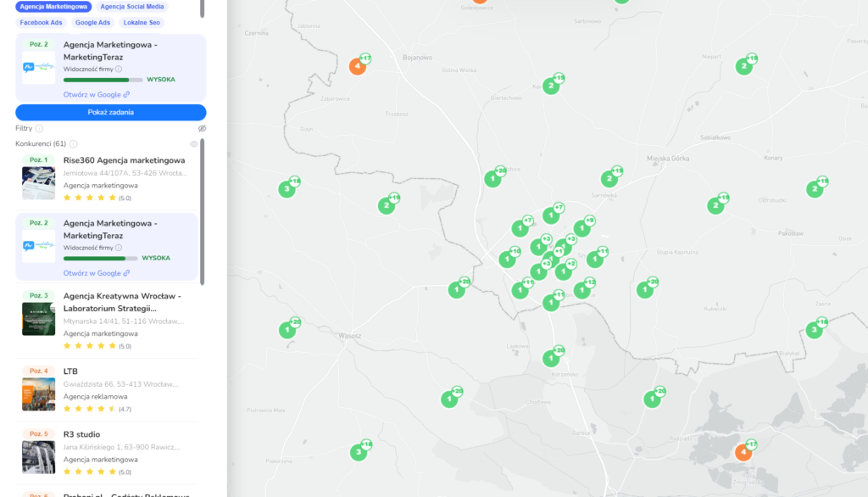This screenshot has height=497, width=868.
Task: Switch to Agencja Social Media keyword
Action: 131,7
